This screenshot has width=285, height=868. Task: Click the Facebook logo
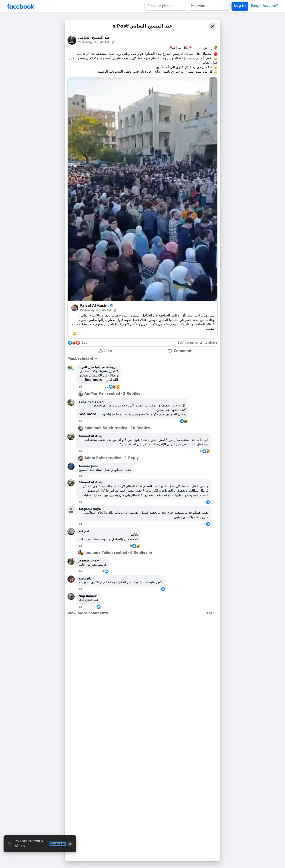pyautogui.click(x=21, y=6)
